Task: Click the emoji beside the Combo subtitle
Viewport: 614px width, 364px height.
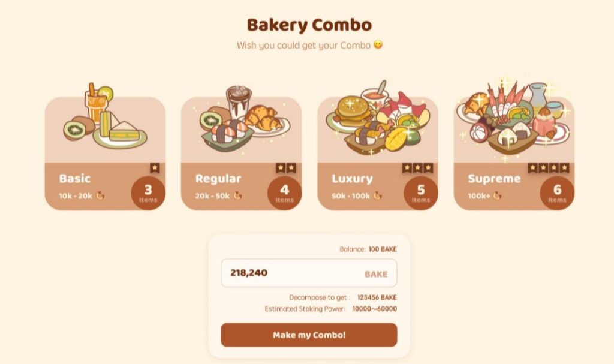Action: 378,45
